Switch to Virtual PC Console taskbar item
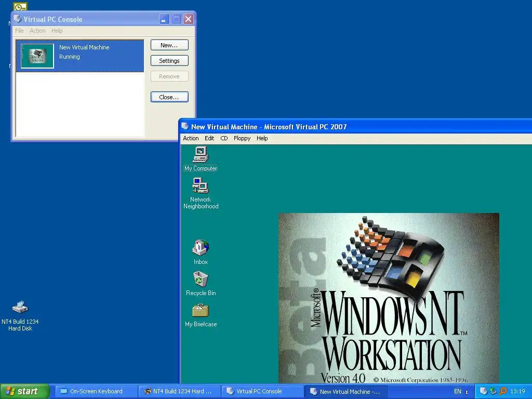This screenshot has width=532, height=399. tap(262, 391)
